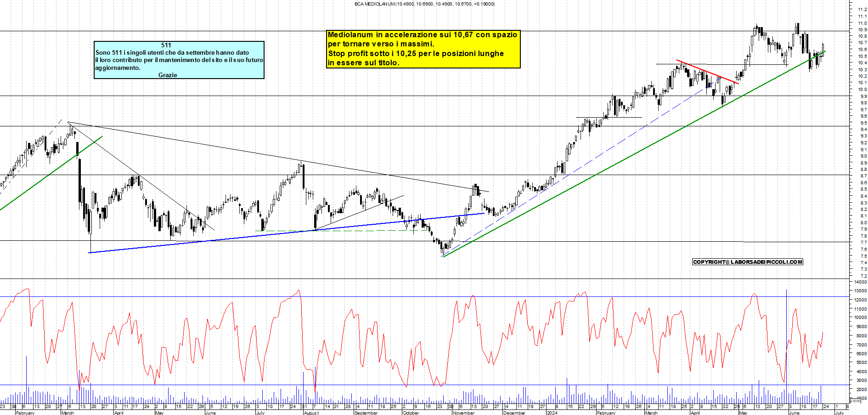Click the 'November' month label on time axis
868x415 pixels.
coord(463,413)
